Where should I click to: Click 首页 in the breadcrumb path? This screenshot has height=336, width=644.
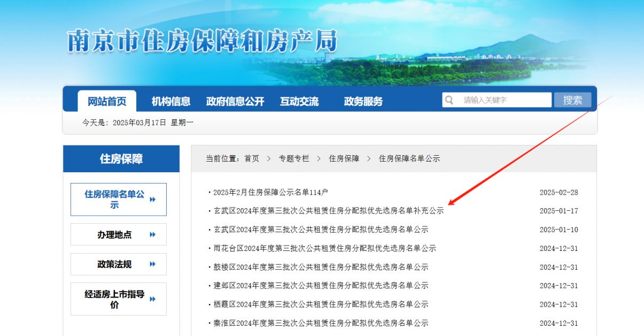(252, 159)
